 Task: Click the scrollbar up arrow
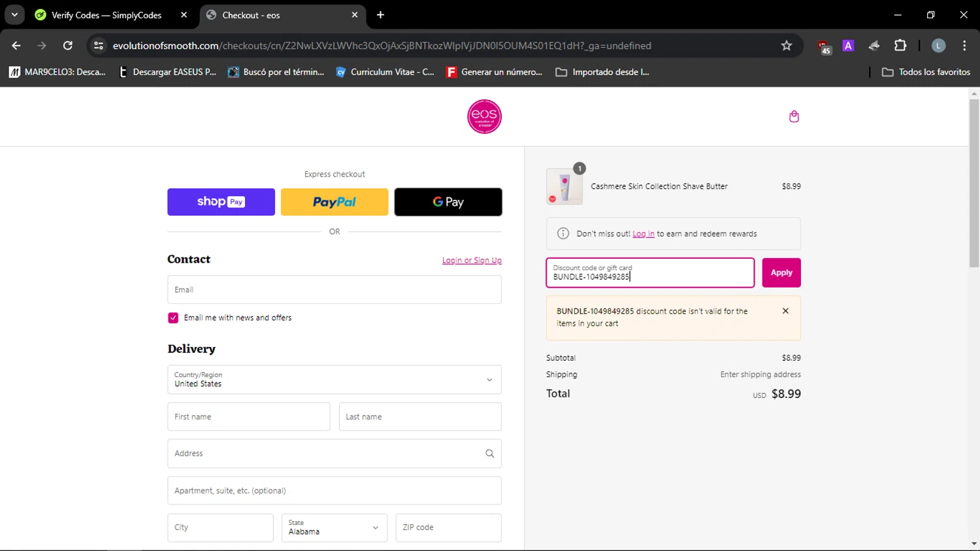pyautogui.click(x=974, y=93)
